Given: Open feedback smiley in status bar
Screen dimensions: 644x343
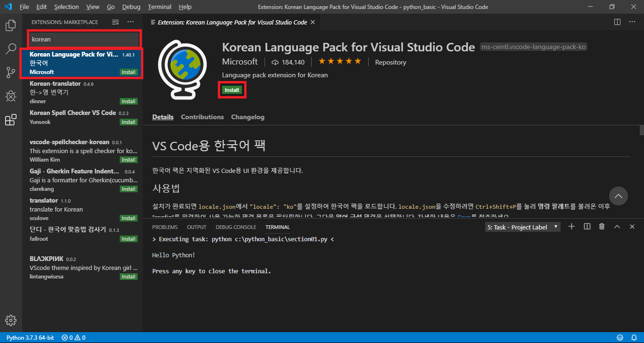Looking at the screenshot, I should pos(620,338).
